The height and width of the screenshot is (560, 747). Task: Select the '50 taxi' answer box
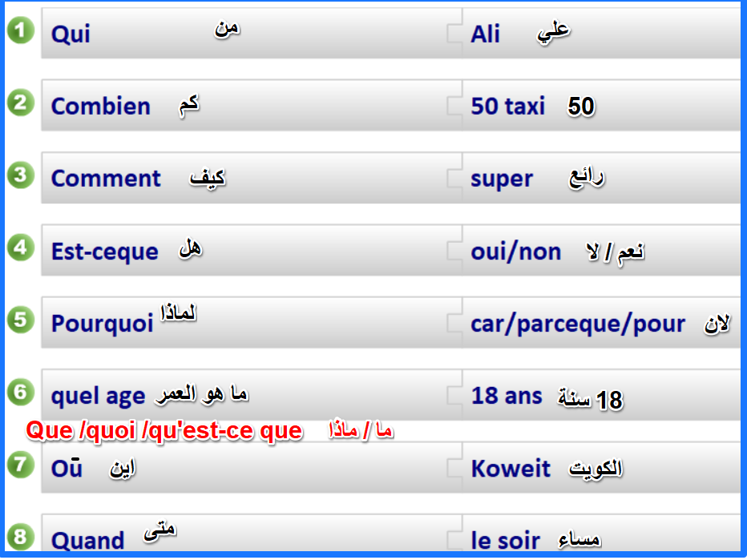(601, 106)
